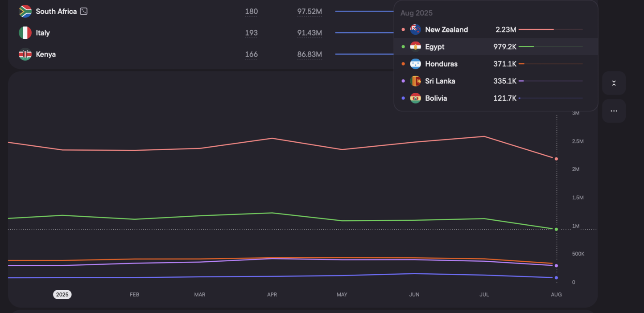This screenshot has width=644, height=313.
Task: Click the Egypt flag in tooltip
Action: 415,47
